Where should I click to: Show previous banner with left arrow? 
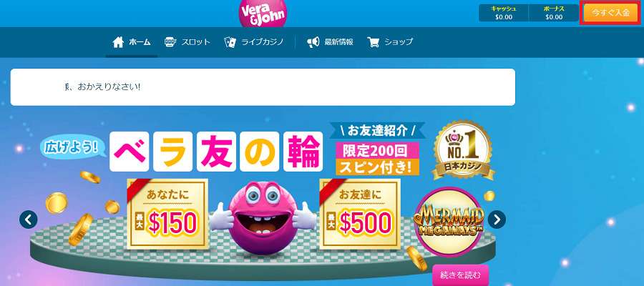(29, 220)
